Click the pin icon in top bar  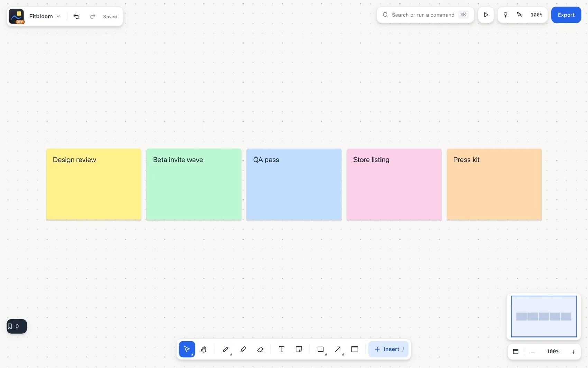coord(505,15)
